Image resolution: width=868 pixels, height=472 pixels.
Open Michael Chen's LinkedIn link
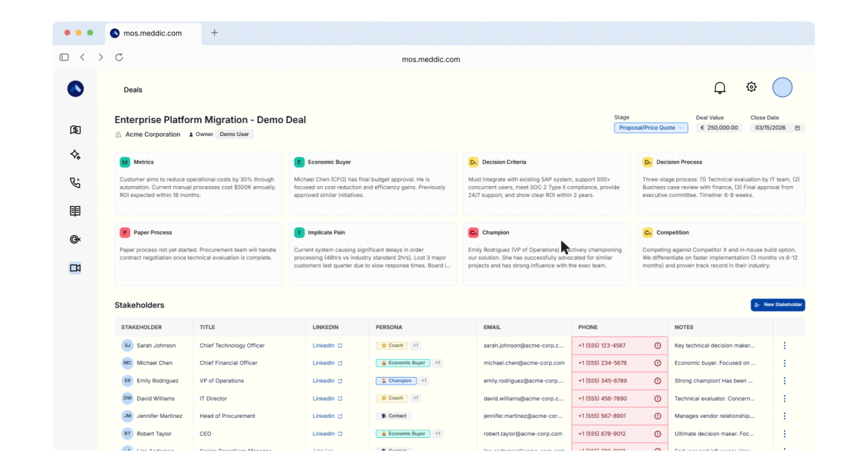coord(327,363)
